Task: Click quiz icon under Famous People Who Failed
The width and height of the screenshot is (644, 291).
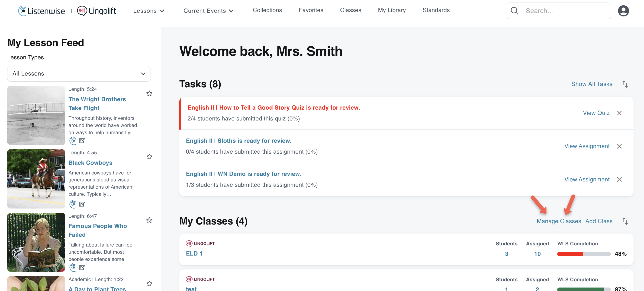Action: (x=82, y=268)
